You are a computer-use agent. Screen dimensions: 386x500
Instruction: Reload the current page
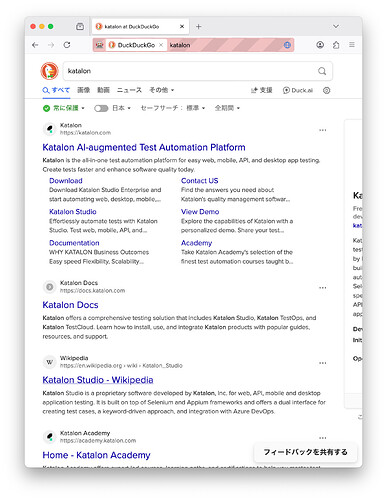click(67, 45)
